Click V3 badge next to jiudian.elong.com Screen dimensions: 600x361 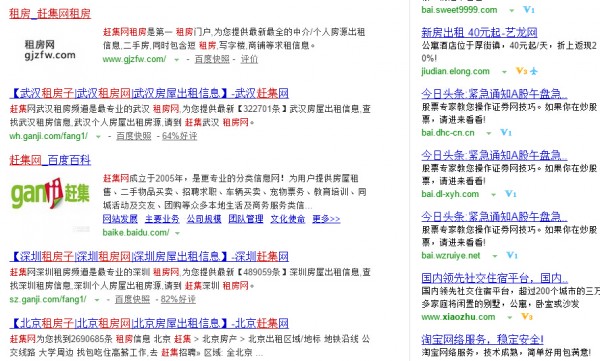(521, 71)
